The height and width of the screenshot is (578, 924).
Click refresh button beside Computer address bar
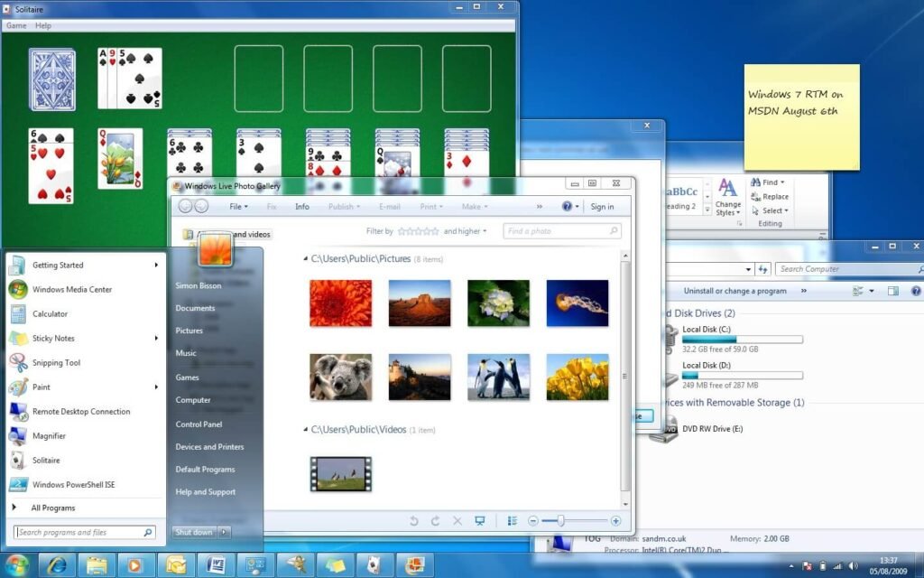tap(763, 269)
